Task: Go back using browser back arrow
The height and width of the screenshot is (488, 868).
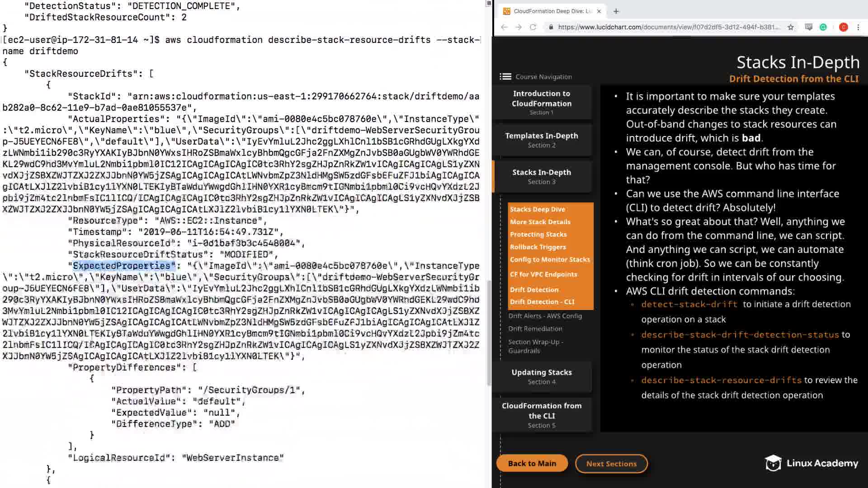Action: 504,27
